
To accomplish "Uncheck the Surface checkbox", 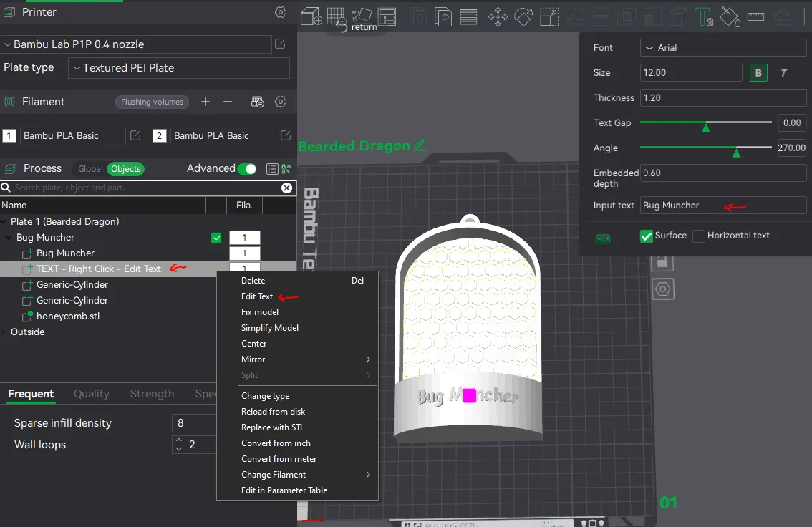I will pyautogui.click(x=647, y=236).
